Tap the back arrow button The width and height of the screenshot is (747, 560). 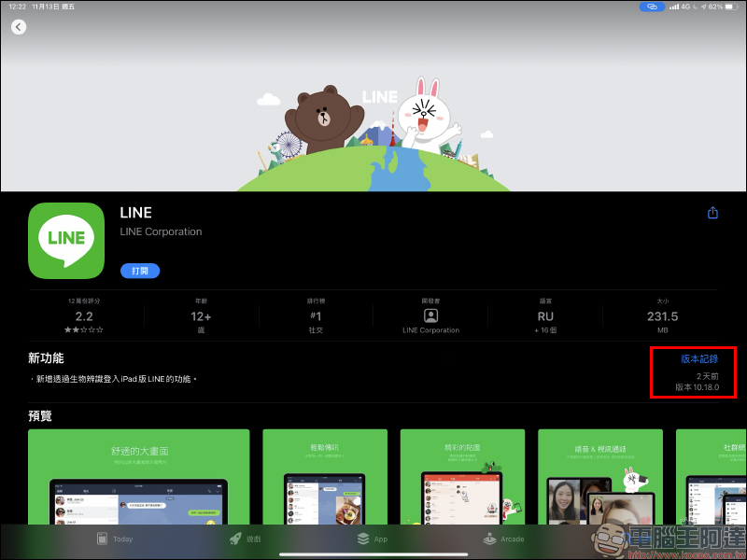[x=19, y=27]
